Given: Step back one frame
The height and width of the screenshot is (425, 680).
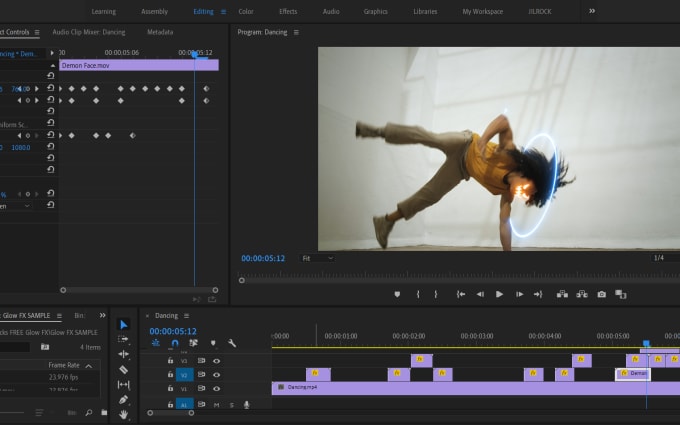Looking at the screenshot, I should (480, 294).
